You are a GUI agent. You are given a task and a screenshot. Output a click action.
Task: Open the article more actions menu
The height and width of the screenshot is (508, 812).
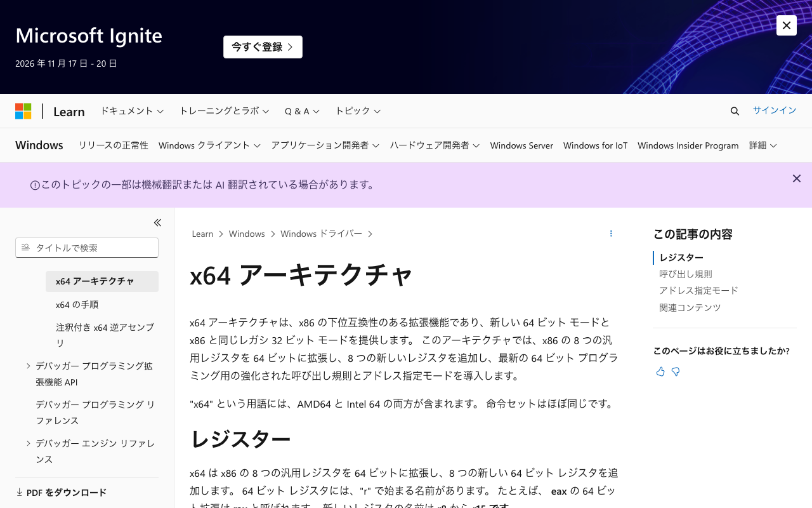pyautogui.click(x=611, y=234)
